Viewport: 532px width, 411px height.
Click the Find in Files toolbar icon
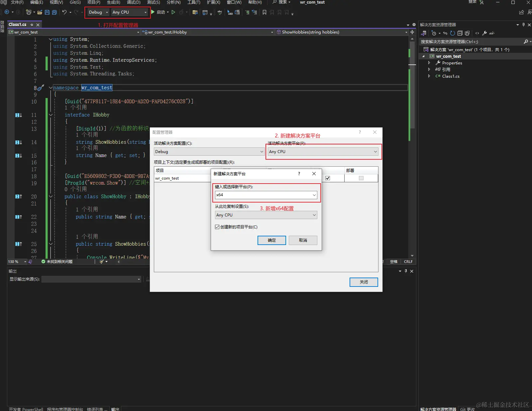[195, 12]
